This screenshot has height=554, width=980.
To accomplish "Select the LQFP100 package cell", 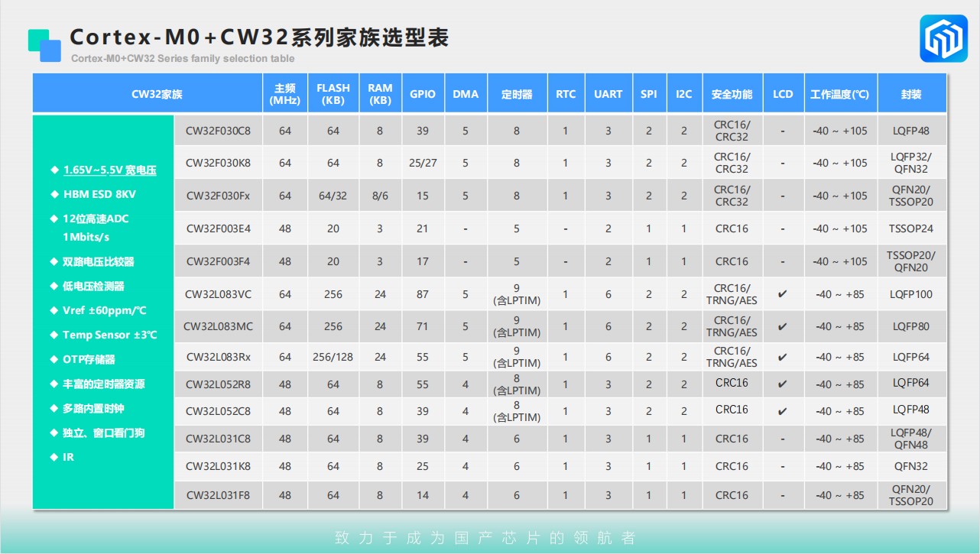I will 911,294.
